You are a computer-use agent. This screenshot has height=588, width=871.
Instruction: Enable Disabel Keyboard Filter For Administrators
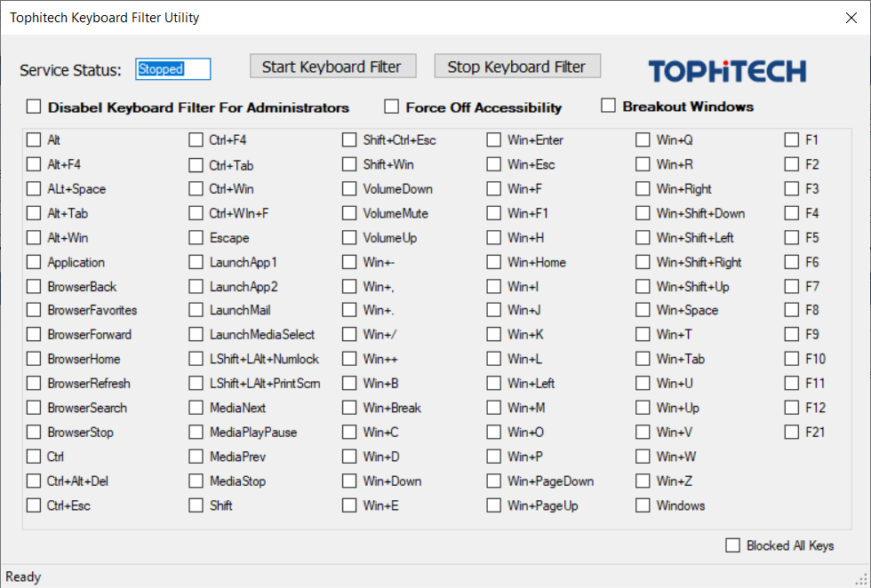coord(34,107)
